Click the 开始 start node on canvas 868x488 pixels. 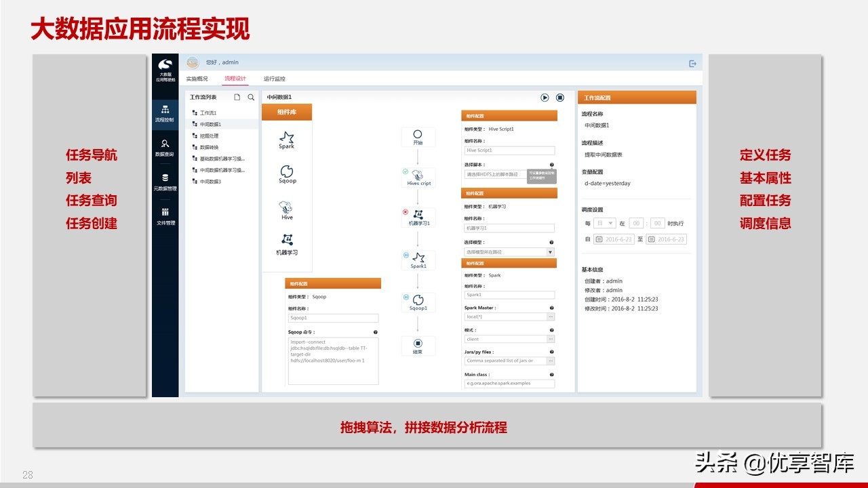(x=418, y=138)
